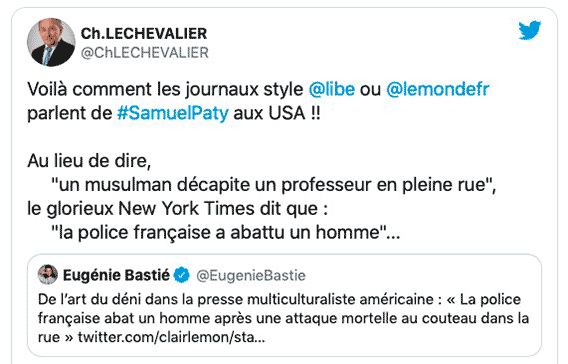Click the quote "la police française a abattu un homme"
The width and height of the screenshot is (568, 364).
point(226,233)
